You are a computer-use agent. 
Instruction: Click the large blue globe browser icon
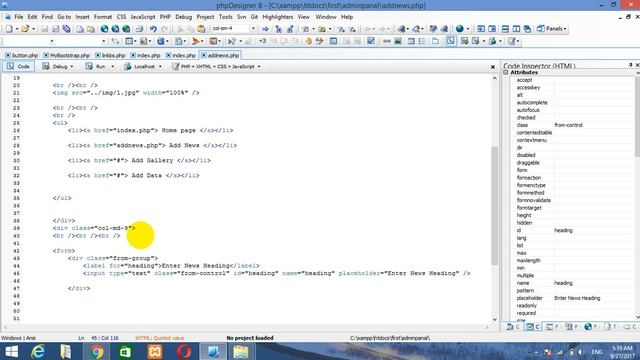(460, 29)
